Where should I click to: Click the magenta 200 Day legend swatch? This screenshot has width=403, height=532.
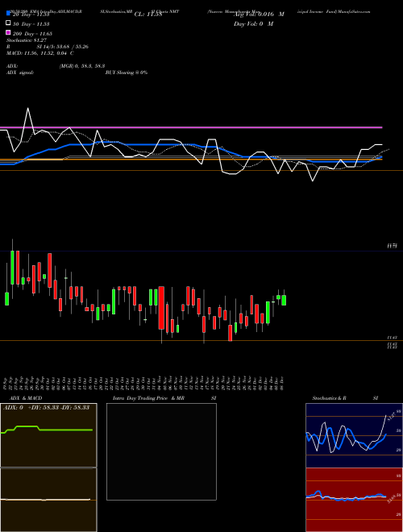point(9,32)
